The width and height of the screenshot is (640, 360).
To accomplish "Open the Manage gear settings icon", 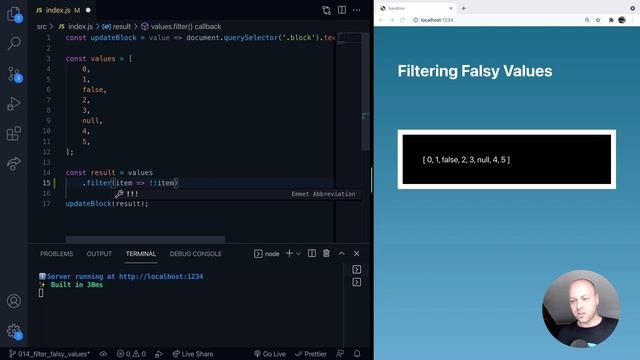I will tap(14, 331).
